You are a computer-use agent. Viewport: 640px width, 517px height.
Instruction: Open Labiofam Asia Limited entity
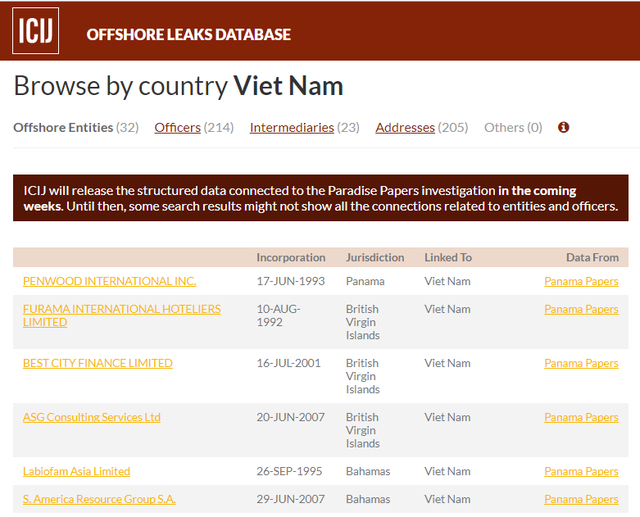point(76,472)
